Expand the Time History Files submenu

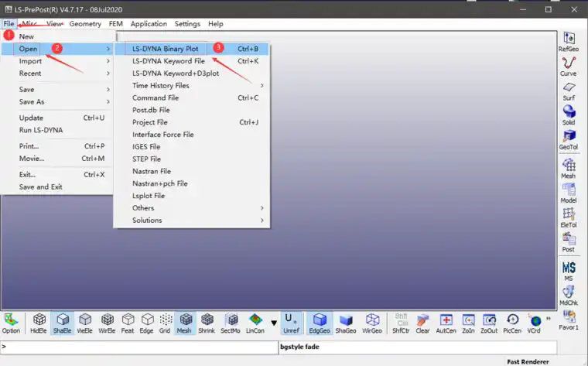pos(192,85)
